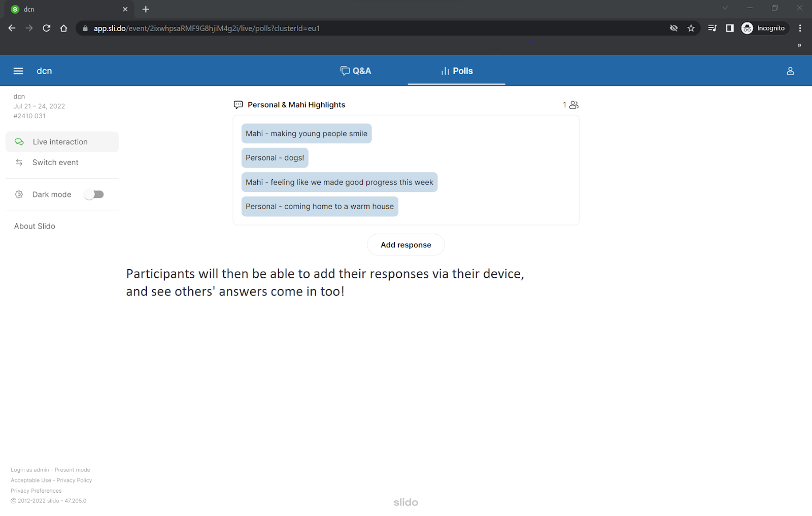
Task: Click the browser back arrow
Action: pyautogui.click(x=12, y=28)
